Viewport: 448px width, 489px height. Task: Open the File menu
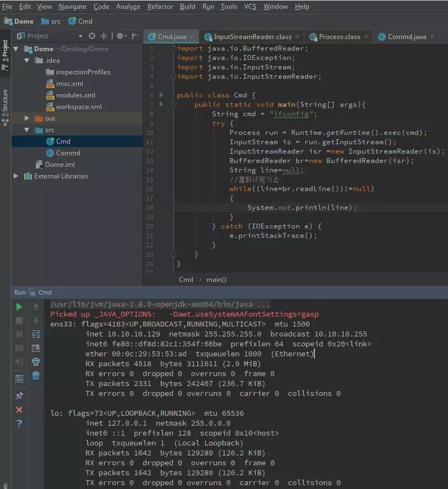tap(7, 6)
